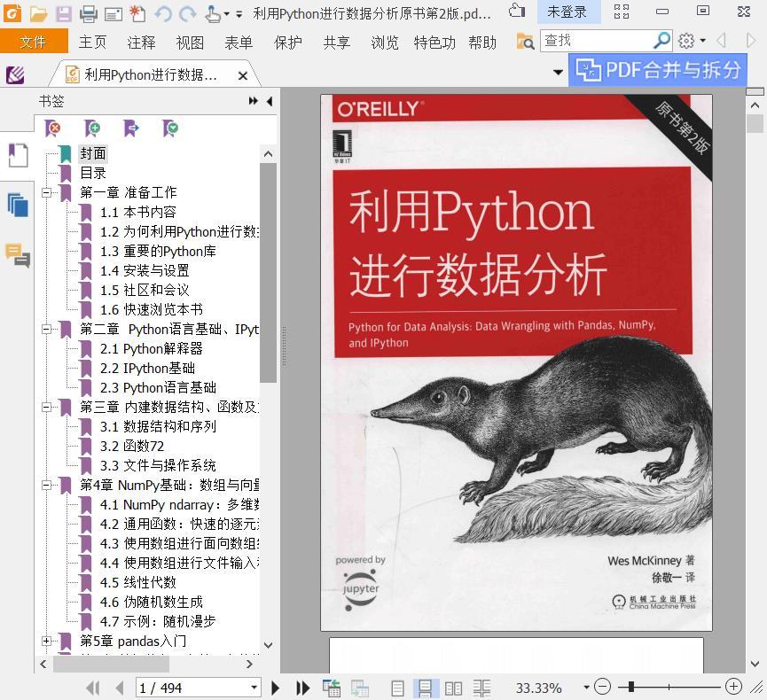Expand 第5章 pandas入门 node
Viewport: 767px width, 700px height.
pos(46,641)
